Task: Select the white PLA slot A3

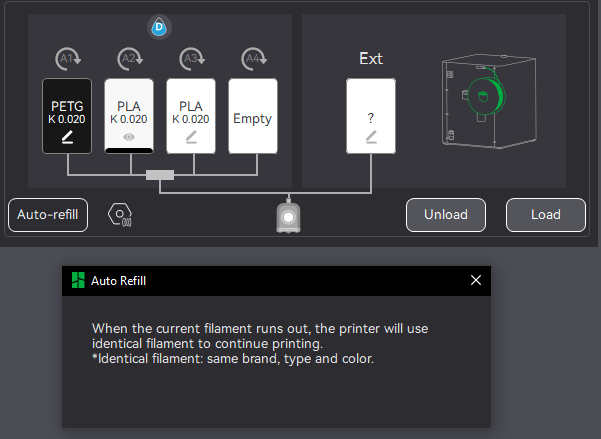Action: [191, 108]
